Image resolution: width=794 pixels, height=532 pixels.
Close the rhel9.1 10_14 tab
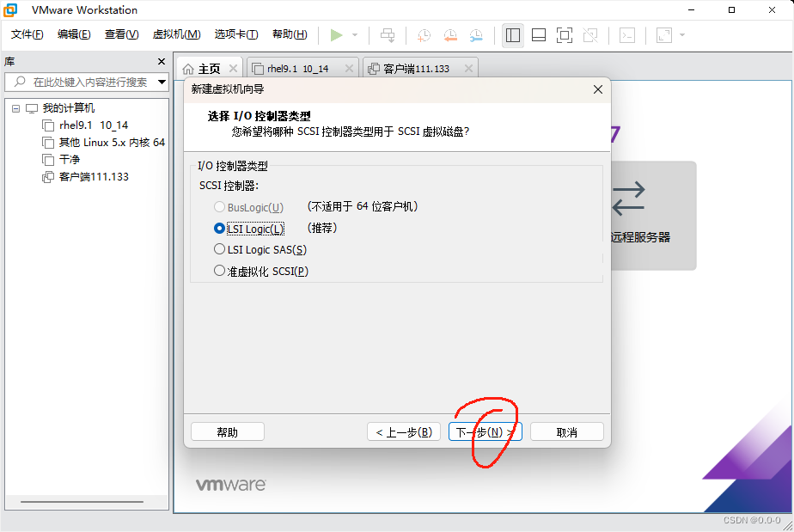(349, 69)
